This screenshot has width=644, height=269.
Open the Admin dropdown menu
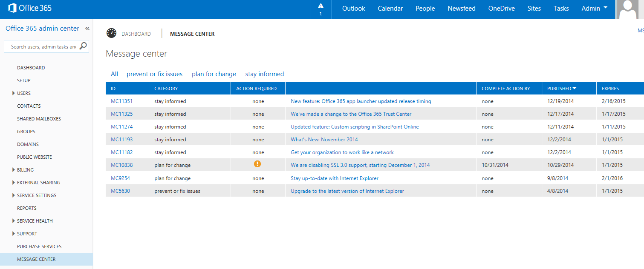tap(595, 9)
